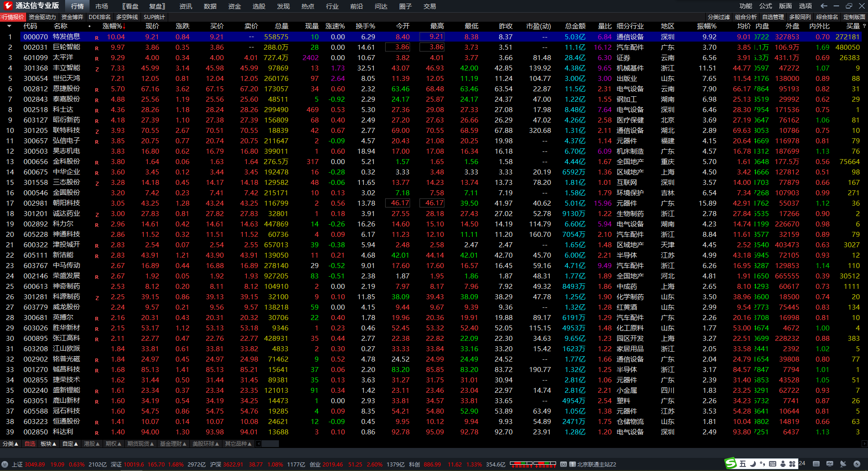
Task: Open the 其它品种 dropdown tab
Action: 238,444
